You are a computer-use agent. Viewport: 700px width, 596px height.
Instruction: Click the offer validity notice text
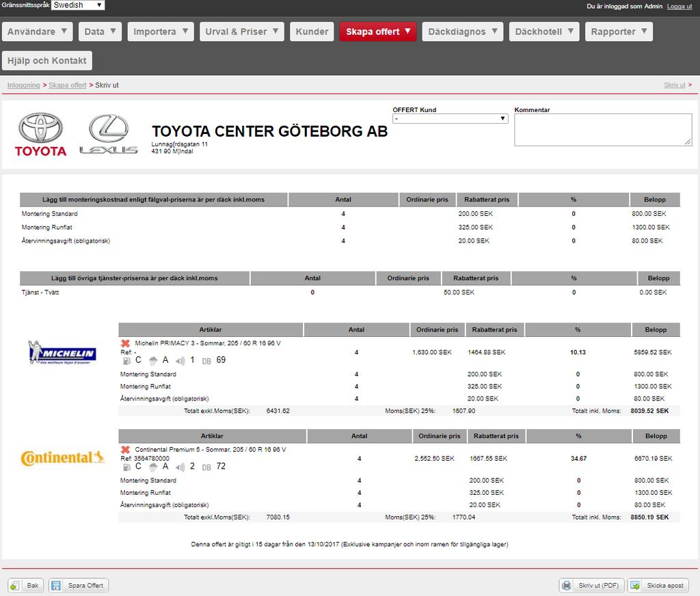(349, 544)
